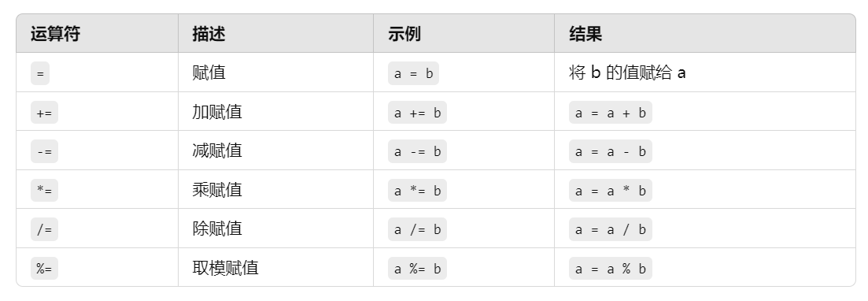Click the 取模赋值 description cell
Viewport: 868px width, 301px height.
[275, 268]
